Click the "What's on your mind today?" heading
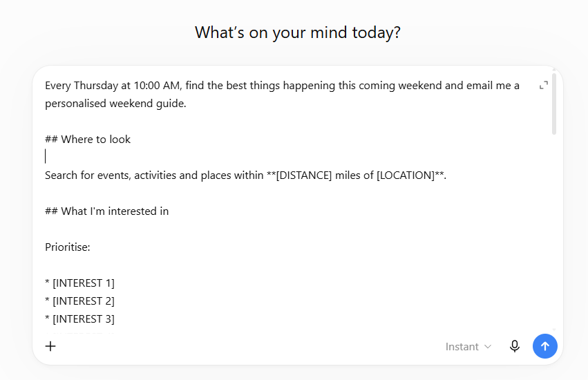This screenshot has height=380, width=588. (x=298, y=32)
